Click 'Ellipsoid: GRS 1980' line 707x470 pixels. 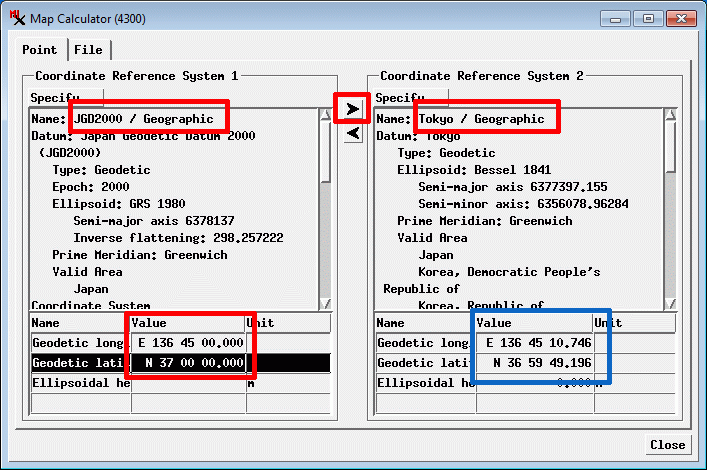click(119, 204)
